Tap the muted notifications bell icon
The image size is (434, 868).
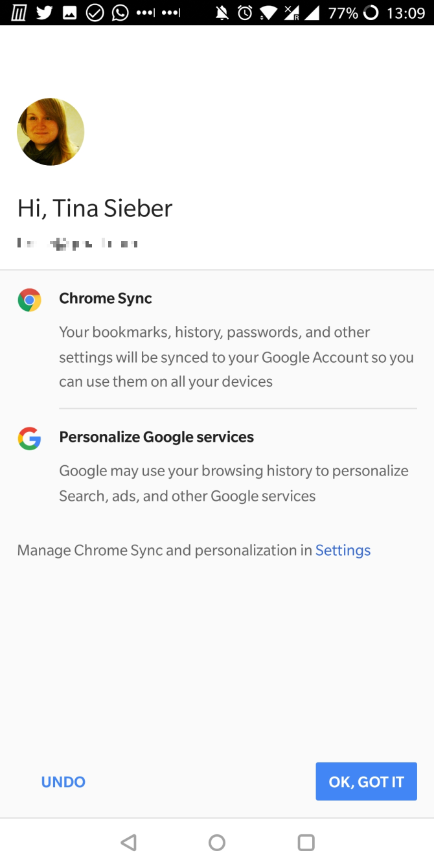coord(222,13)
